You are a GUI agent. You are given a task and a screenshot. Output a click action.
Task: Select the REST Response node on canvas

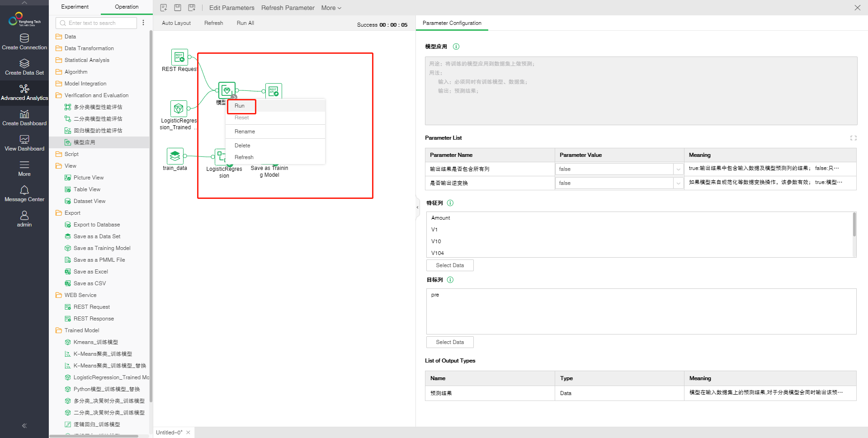pyautogui.click(x=274, y=91)
